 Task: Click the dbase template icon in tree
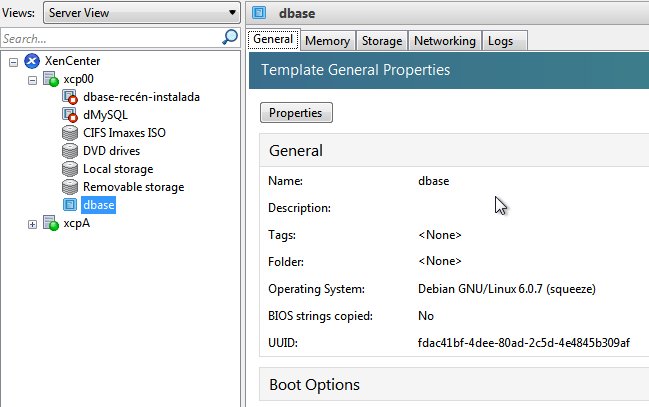point(70,205)
